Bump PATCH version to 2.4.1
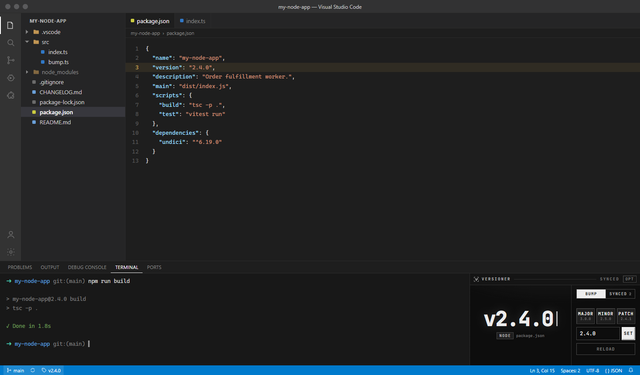This screenshot has width=640, height=375. 626,316
